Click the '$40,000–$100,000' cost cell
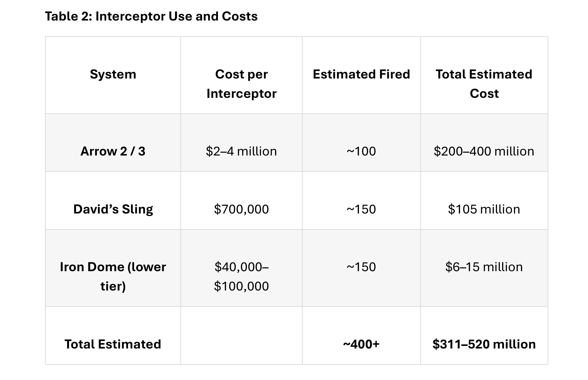 241,277
